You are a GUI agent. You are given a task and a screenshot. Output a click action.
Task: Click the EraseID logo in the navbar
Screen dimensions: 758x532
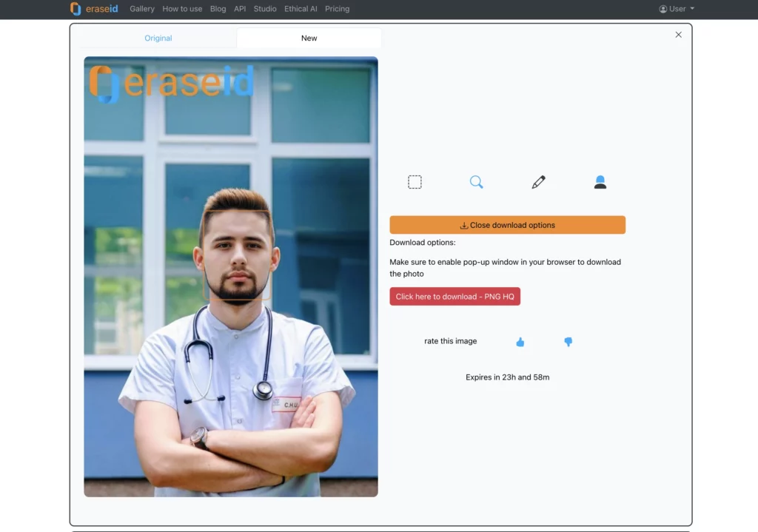(x=95, y=8)
